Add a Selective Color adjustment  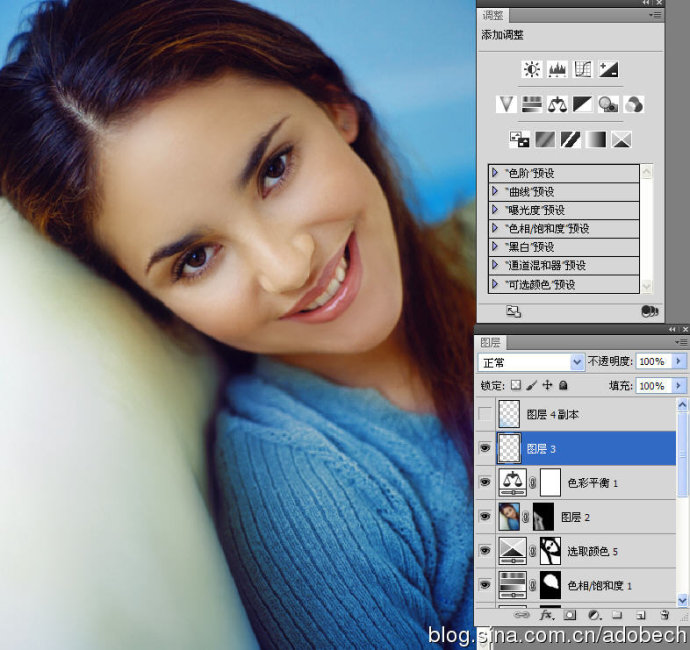(x=621, y=140)
